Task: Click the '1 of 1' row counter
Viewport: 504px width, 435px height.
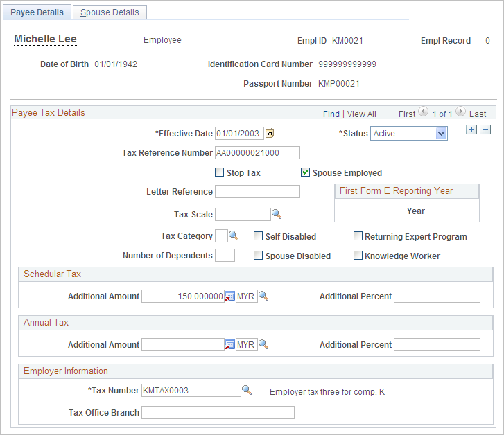Action: point(442,114)
